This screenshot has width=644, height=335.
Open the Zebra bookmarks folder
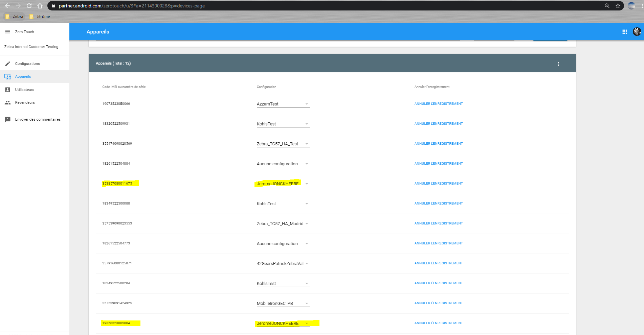coord(14,16)
